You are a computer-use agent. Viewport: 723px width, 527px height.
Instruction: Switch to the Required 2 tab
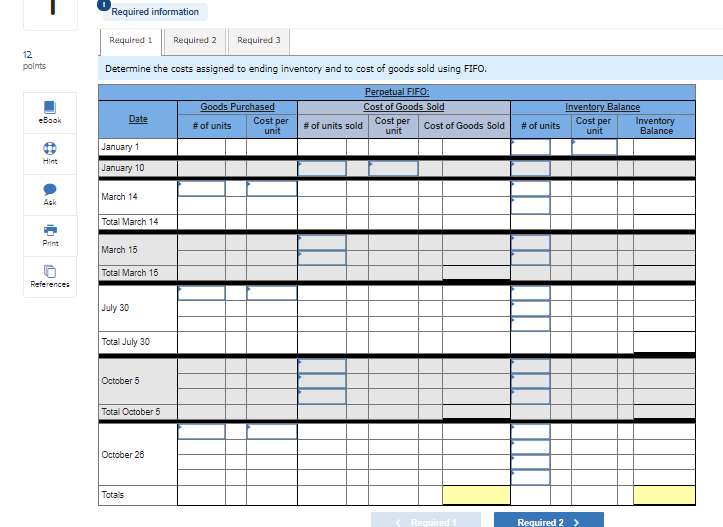(195, 41)
